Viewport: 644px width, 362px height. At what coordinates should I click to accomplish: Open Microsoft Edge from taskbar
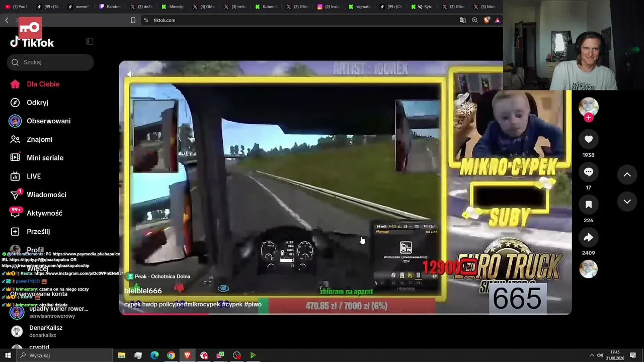[x=154, y=355]
